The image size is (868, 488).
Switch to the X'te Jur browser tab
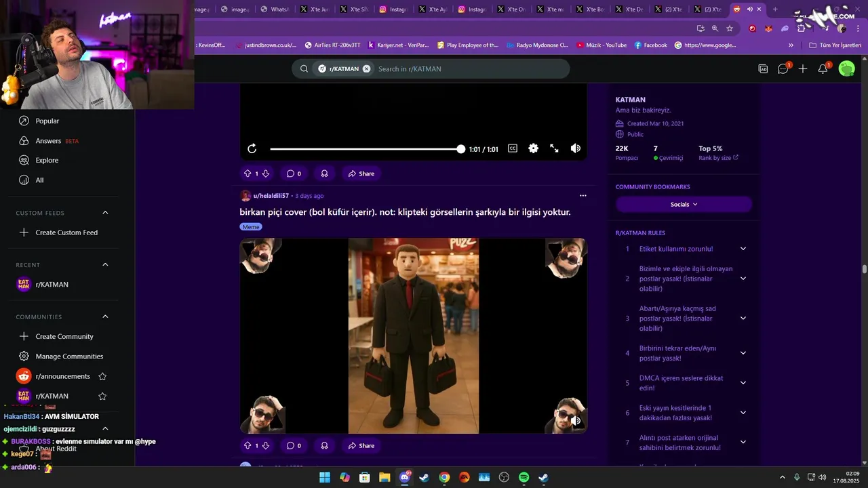(315, 9)
